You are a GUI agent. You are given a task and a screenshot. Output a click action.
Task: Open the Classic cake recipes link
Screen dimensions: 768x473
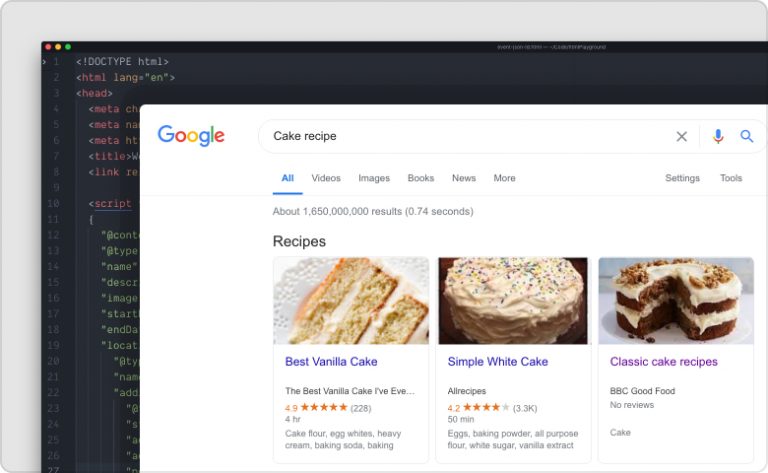pyautogui.click(x=664, y=362)
